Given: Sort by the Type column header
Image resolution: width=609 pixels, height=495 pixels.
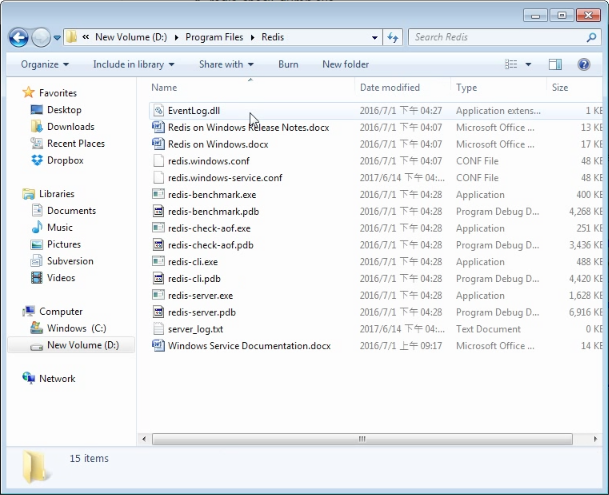Looking at the screenshot, I should click(x=466, y=88).
